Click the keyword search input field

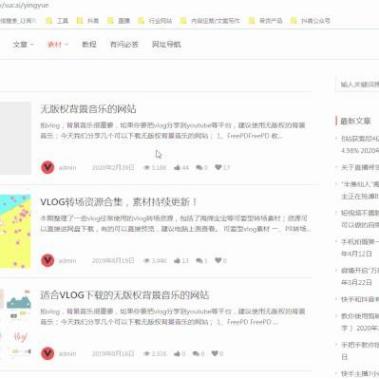tap(357, 84)
